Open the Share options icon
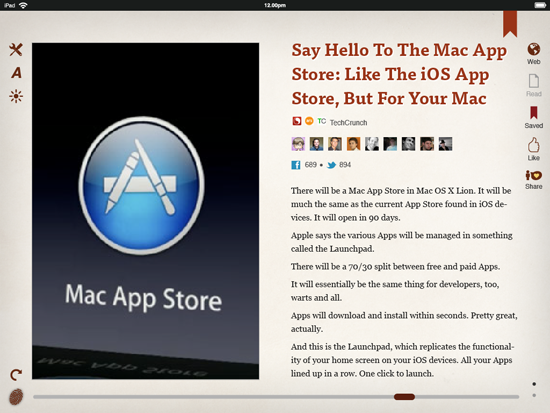This screenshot has height=413, width=550. 534,180
